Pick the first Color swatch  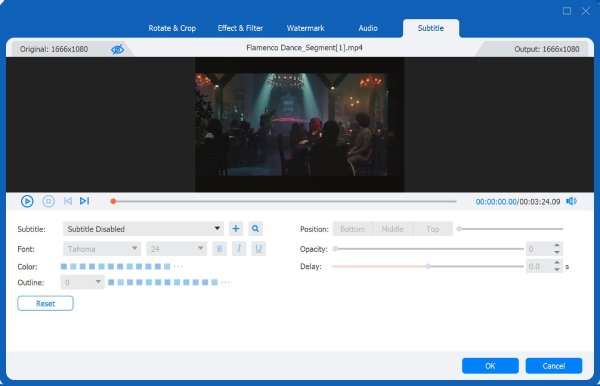[x=64, y=266]
